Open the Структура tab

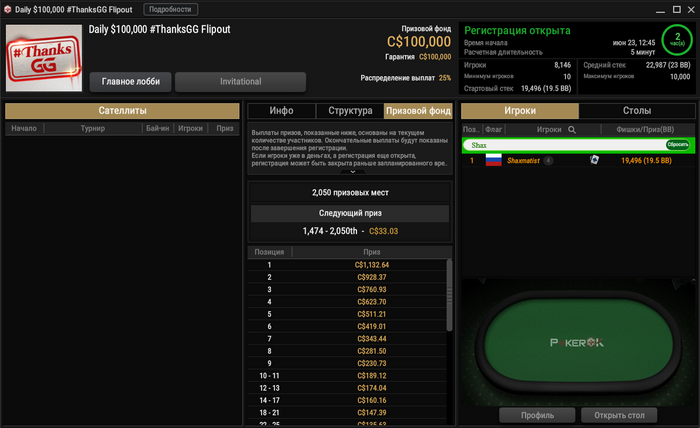click(x=350, y=111)
